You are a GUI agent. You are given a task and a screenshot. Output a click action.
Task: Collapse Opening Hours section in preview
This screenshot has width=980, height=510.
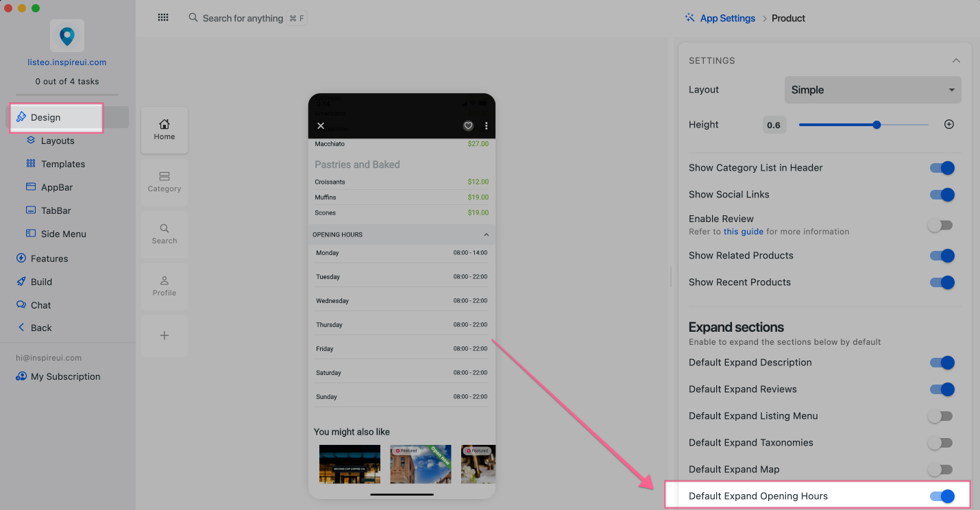486,234
